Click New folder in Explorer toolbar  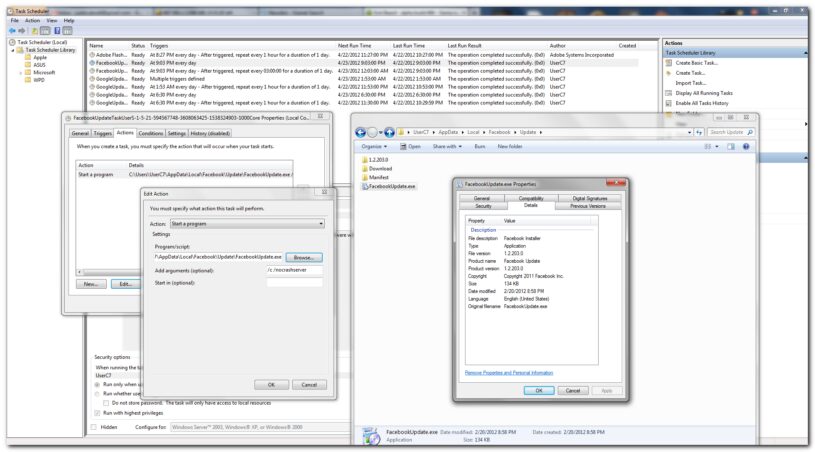click(510, 147)
